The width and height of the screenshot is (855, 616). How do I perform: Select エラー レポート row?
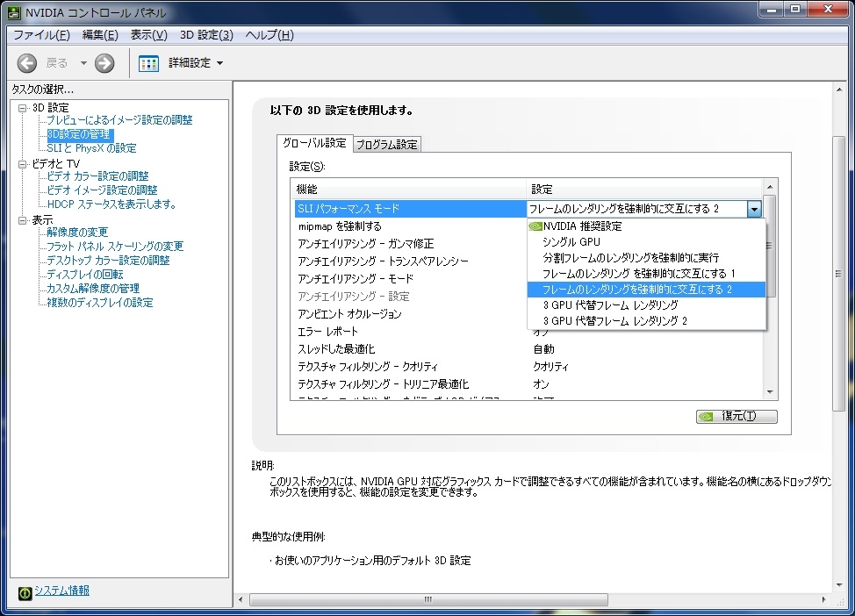tap(410, 332)
